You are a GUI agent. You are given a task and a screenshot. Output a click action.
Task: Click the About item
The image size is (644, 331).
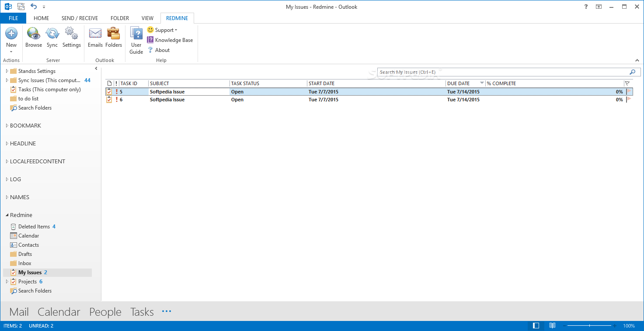159,50
